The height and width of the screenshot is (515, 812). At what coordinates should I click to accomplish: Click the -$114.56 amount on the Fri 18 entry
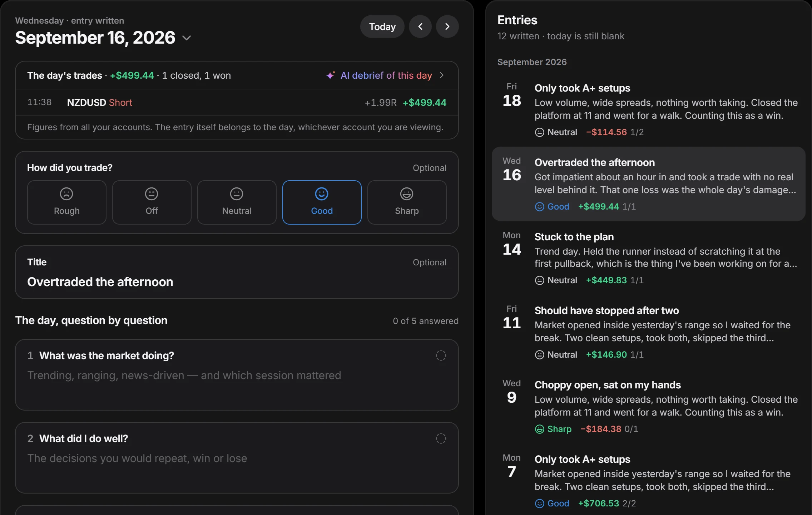606,132
